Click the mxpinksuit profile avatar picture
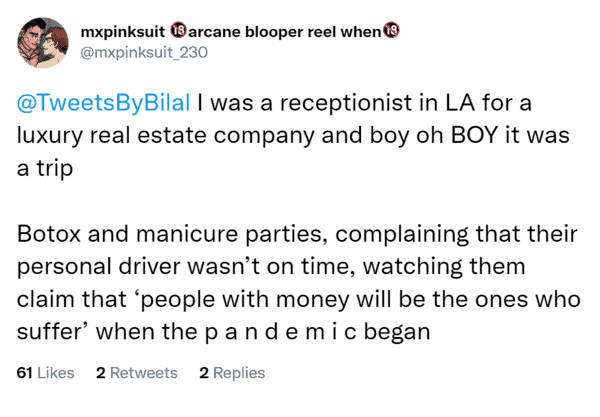Image resolution: width=600 pixels, height=417 pixels. pos(39,39)
